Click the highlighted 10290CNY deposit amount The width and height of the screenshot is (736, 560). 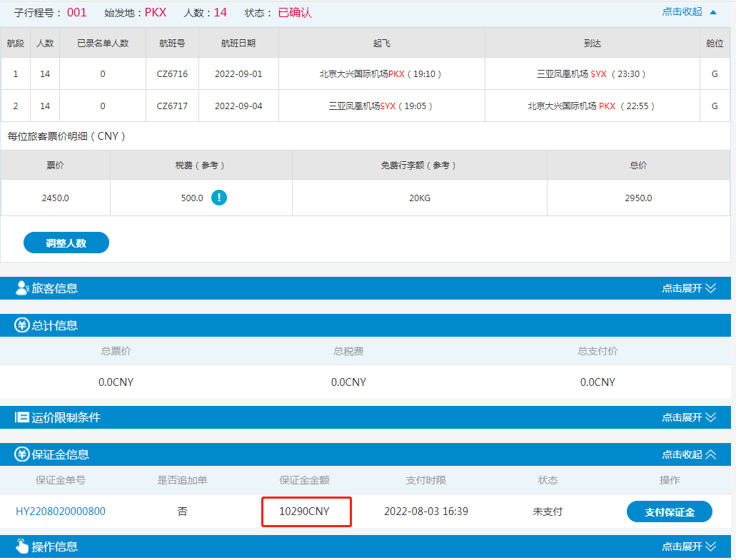305,511
